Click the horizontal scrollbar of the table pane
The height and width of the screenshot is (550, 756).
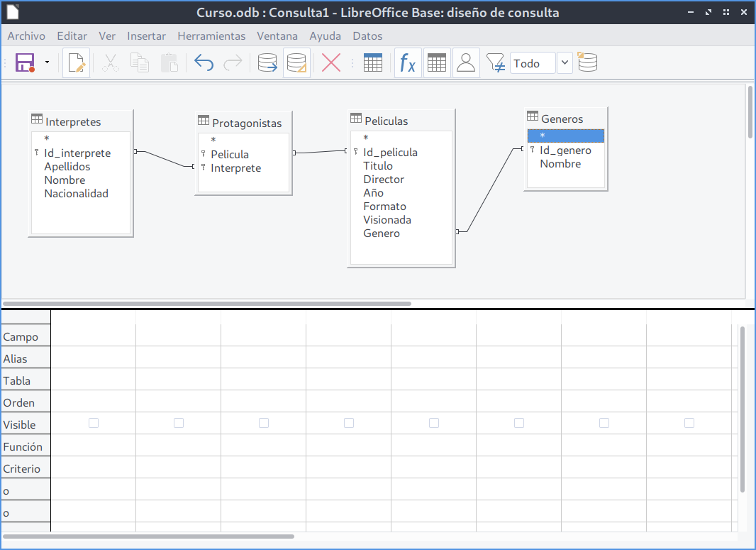[207, 303]
